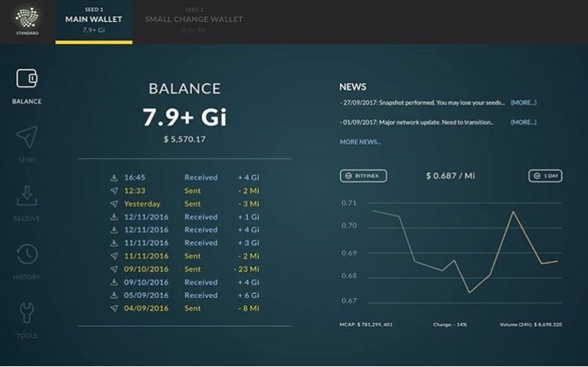The width and height of the screenshot is (588, 367).
Task: Click the 04/09/2016 date
Action: [x=147, y=308]
